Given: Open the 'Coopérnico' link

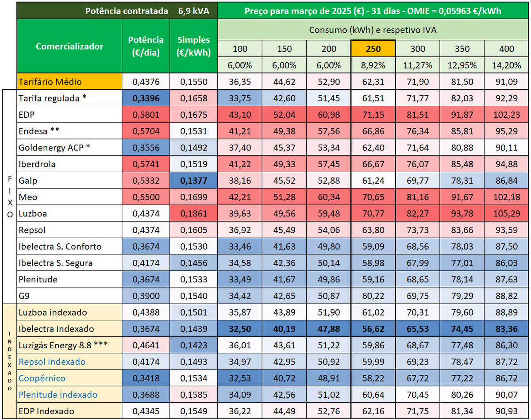Looking at the screenshot, I should [x=42, y=378].
